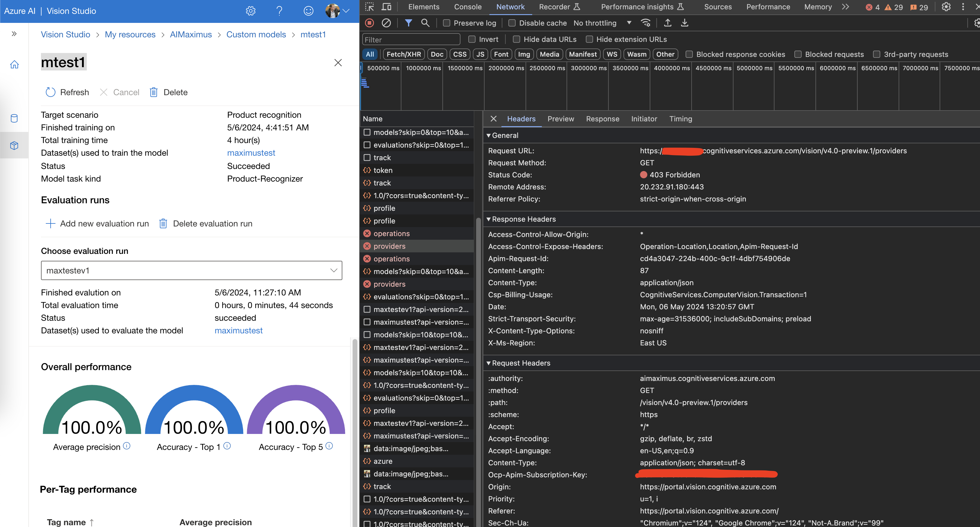The height and width of the screenshot is (527, 980).
Task: Open network search magnifier
Action: (x=425, y=23)
